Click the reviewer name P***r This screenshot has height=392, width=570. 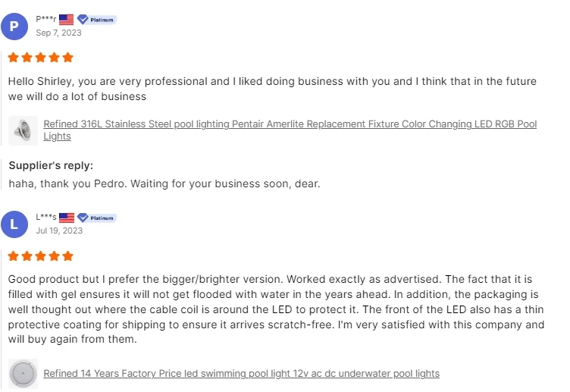pyautogui.click(x=46, y=19)
